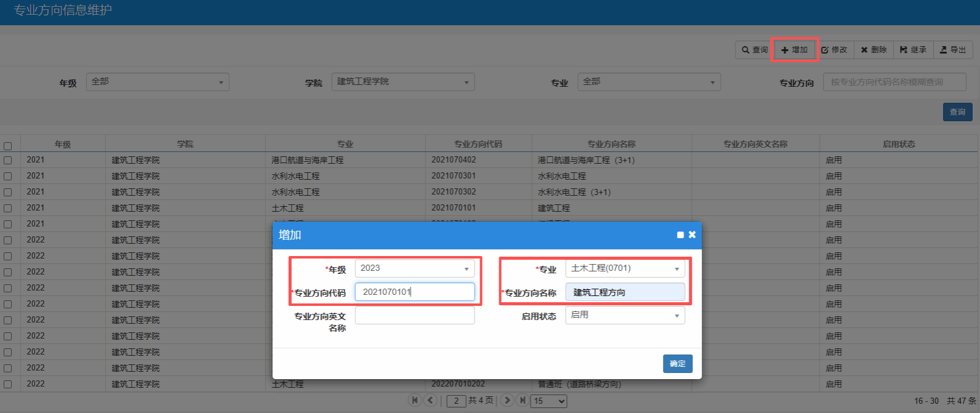This screenshot has width=980, height=413.
Task: Check the first 2021 row checkbox
Action: pos(8,160)
